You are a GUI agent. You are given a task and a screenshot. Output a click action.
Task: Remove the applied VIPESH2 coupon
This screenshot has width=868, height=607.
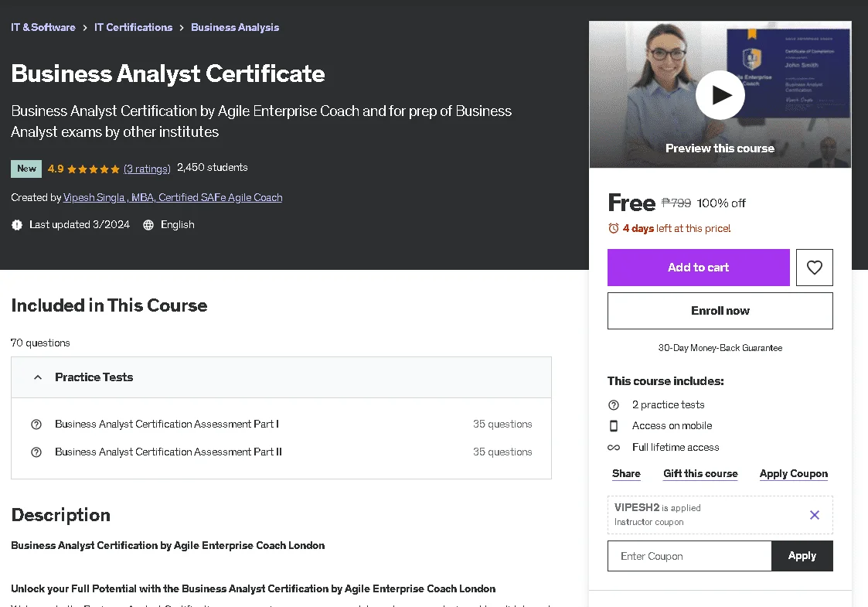(815, 515)
